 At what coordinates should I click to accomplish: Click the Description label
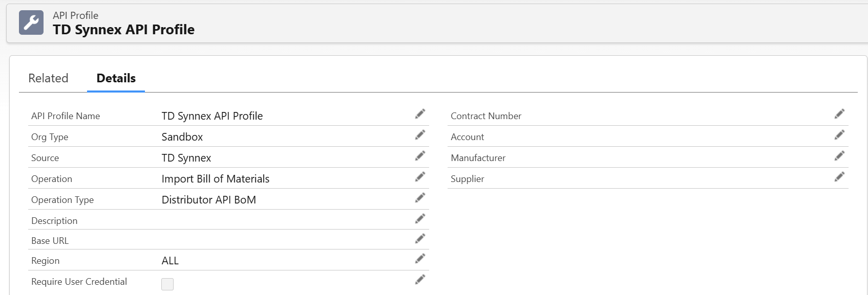point(54,221)
